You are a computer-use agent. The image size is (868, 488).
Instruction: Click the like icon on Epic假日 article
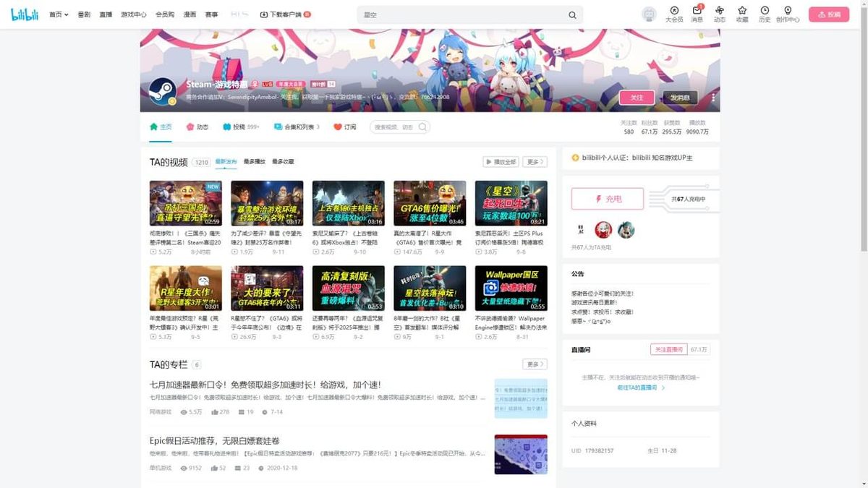coord(215,468)
